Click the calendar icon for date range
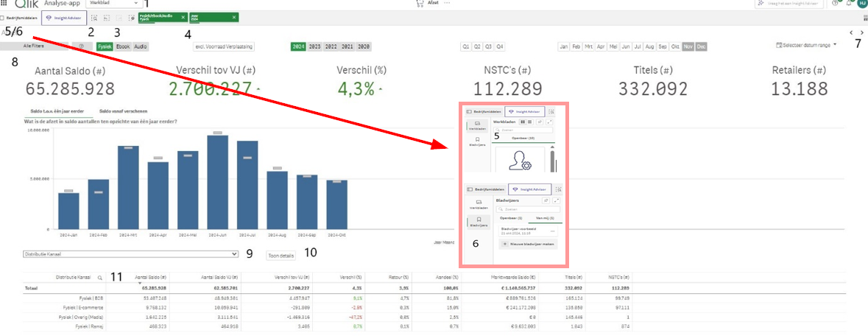 [x=780, y=45]
